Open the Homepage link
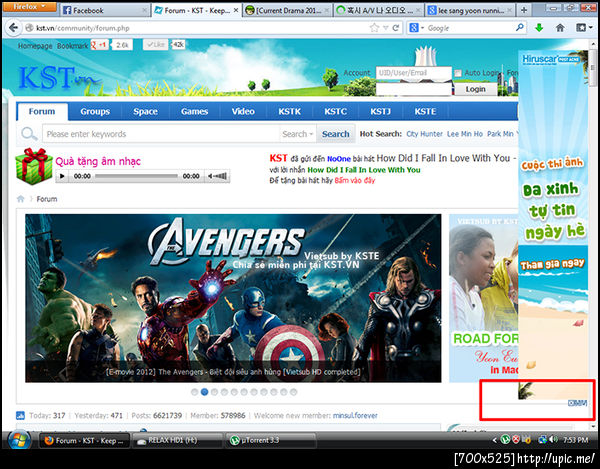 coord(35,46)
